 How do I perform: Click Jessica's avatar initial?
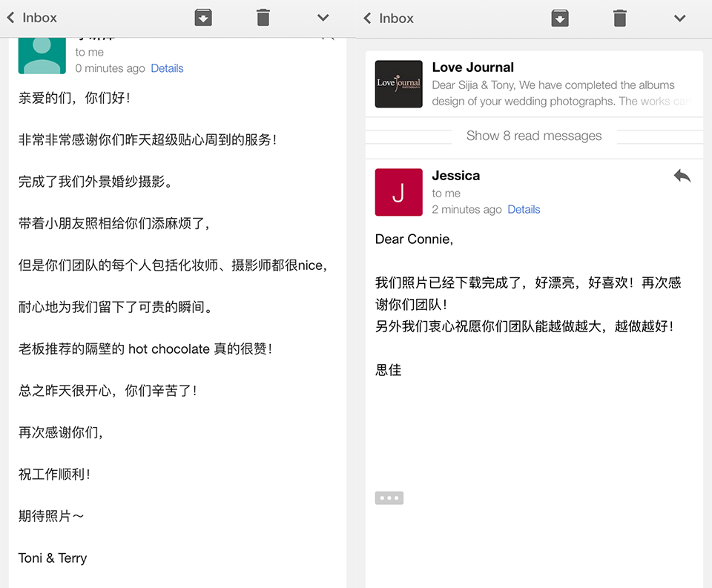click(398, 192)
